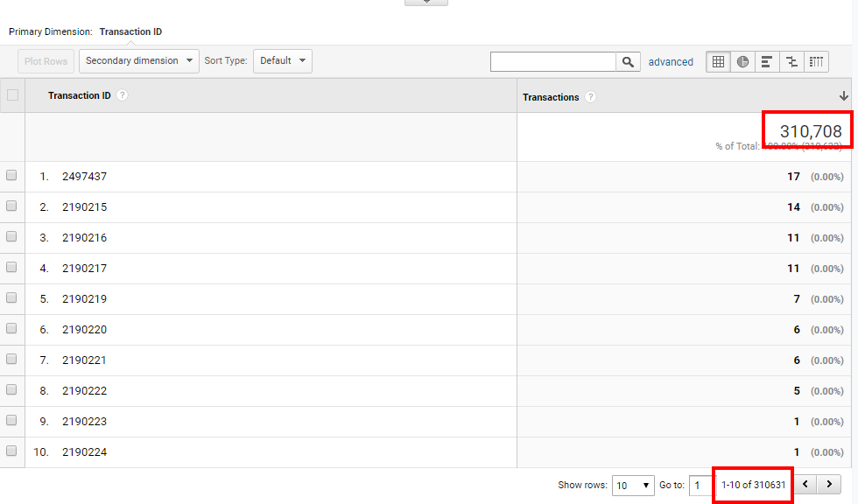Click the 5 transactions count value

click(797, 391)
